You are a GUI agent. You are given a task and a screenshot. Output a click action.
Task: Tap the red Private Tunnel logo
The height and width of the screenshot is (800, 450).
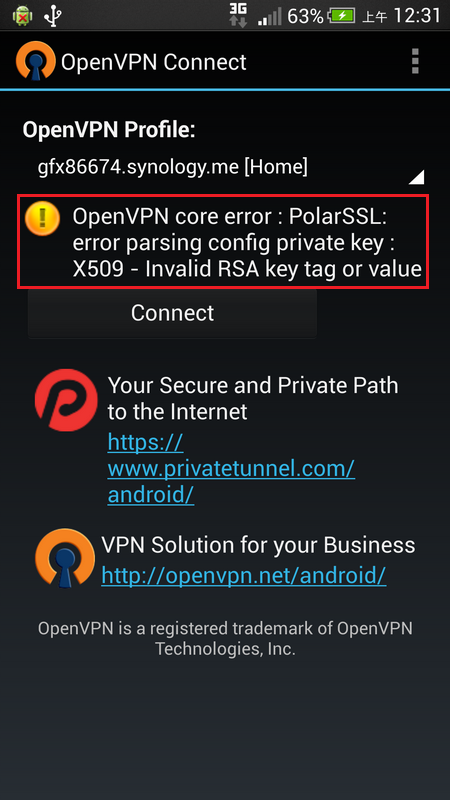tap(66, 401)
